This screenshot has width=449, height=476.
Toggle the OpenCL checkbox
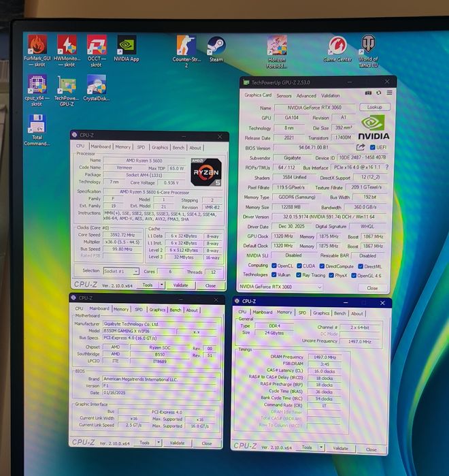(x=274, y=266)
